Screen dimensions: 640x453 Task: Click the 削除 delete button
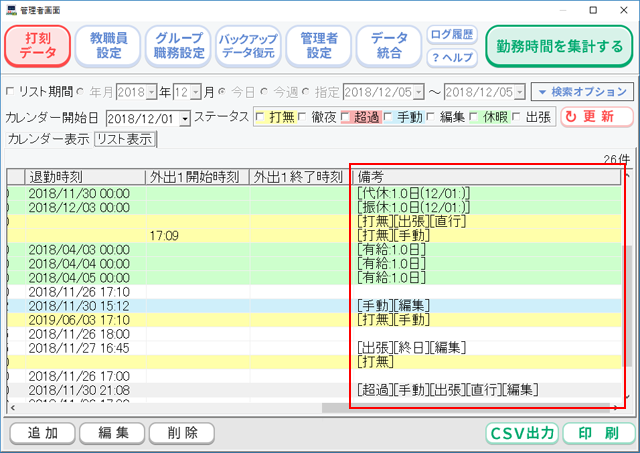coord(182,433)
